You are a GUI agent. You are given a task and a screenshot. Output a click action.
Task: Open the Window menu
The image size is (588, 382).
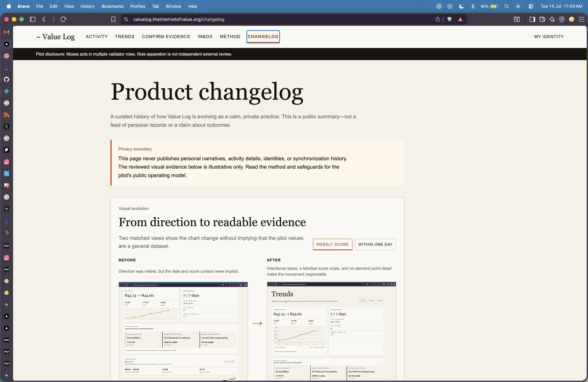point(173,6)
